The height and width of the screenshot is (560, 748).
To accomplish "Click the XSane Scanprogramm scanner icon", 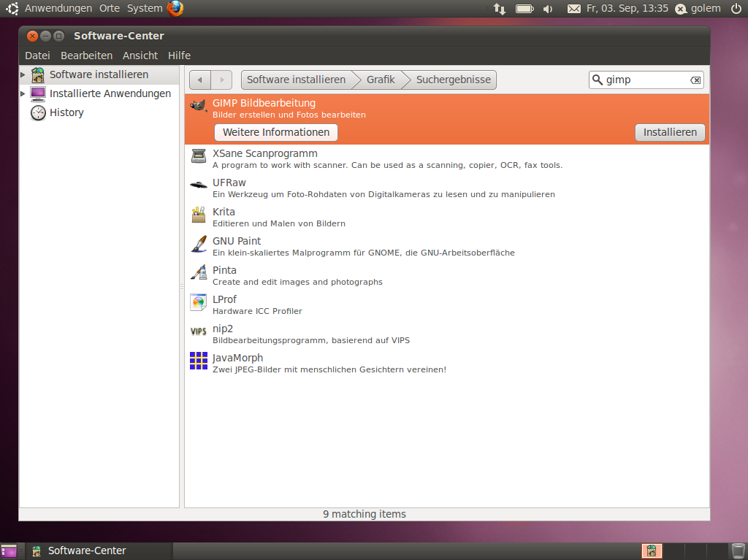I will [x=199, y=156].
